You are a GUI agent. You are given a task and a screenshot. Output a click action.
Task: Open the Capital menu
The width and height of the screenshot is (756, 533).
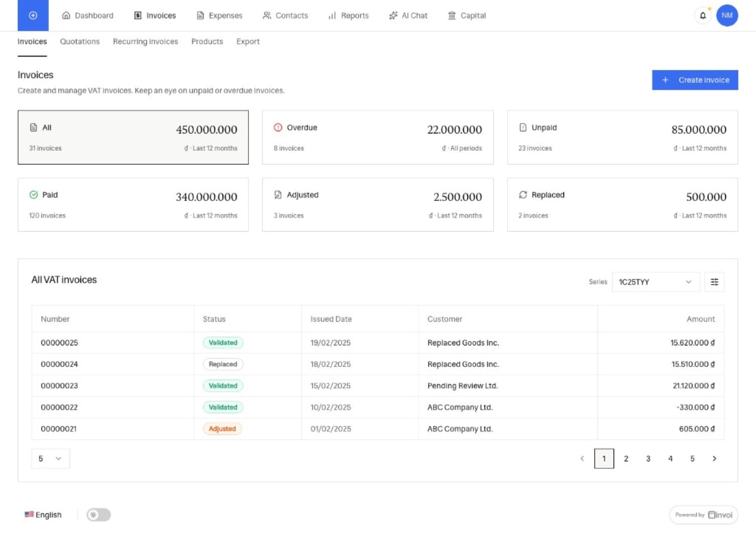tap(467, 16)
